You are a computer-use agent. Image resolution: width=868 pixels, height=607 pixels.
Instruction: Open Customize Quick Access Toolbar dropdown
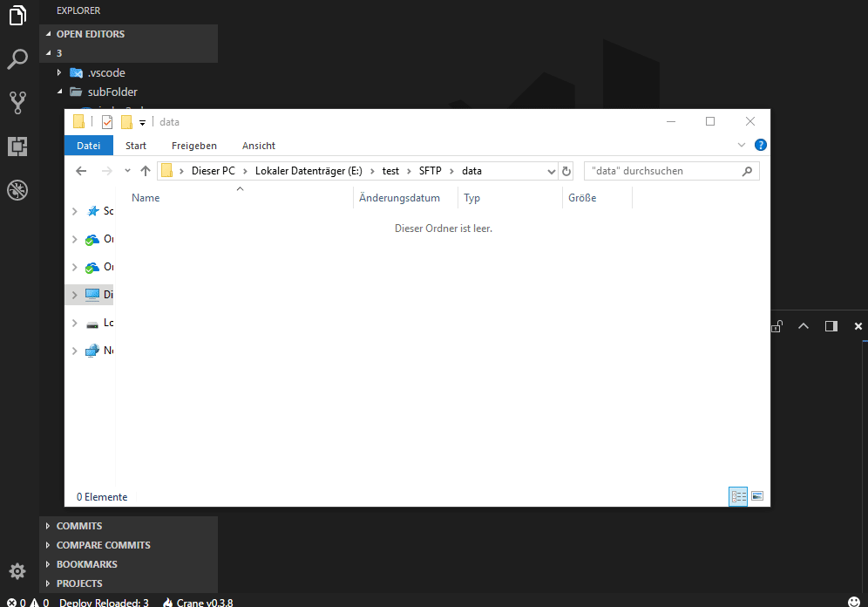(x=142, y=122)
